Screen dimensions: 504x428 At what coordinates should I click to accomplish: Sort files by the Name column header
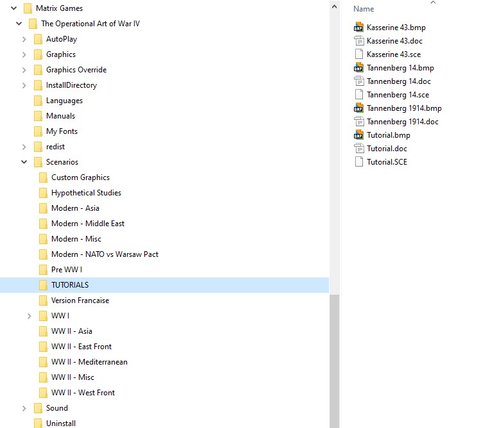(364, 9)
